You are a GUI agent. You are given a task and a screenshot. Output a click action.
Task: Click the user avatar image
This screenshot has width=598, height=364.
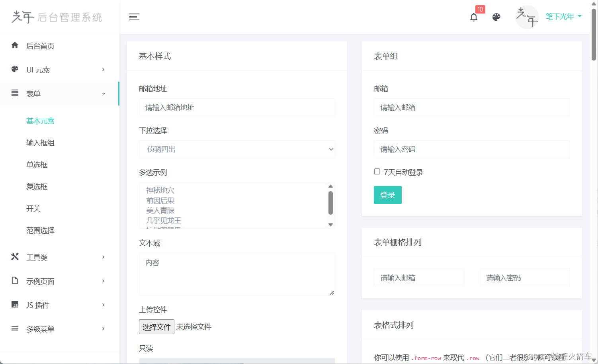pyautogui.click(x=527, y=17)
